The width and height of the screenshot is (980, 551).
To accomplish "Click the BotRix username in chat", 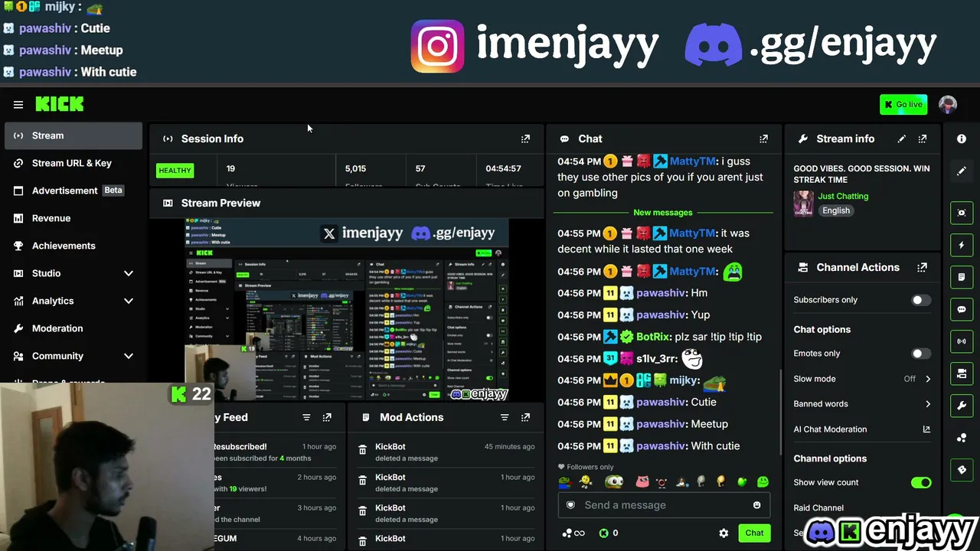I will [x=653, y=337].
